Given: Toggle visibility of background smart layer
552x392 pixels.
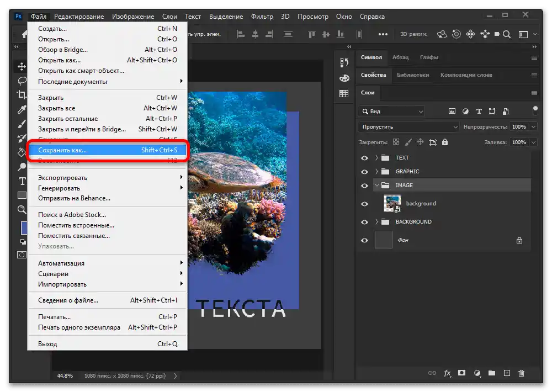Looking at the screenshot, I should pyautogui.click(x=365, y=204).
